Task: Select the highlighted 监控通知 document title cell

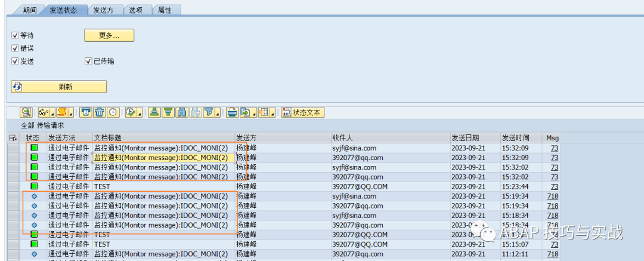Action: [x=165, y=158]
